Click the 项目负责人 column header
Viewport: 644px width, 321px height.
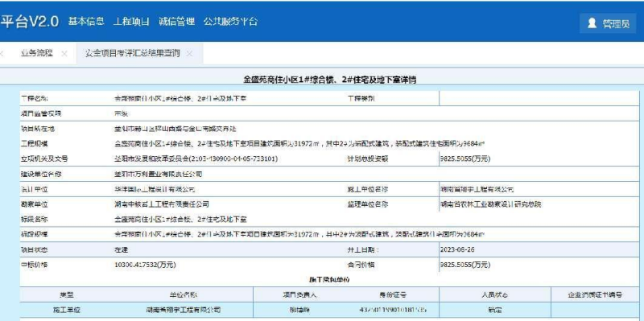coord(299,294)
